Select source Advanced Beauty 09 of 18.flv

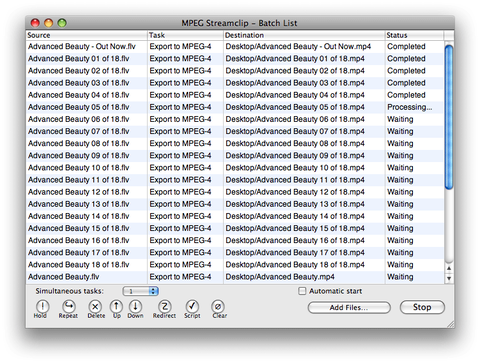pos(79,155)
